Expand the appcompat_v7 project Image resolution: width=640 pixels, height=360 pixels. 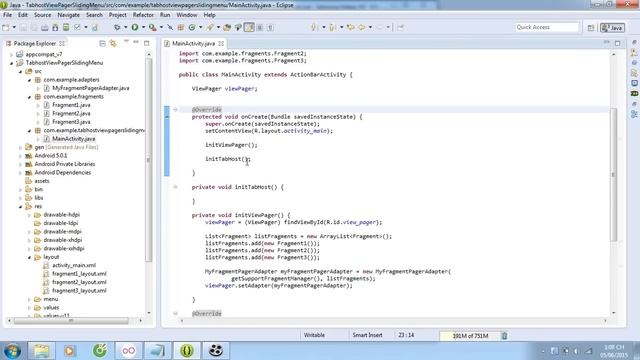[11, 54]
